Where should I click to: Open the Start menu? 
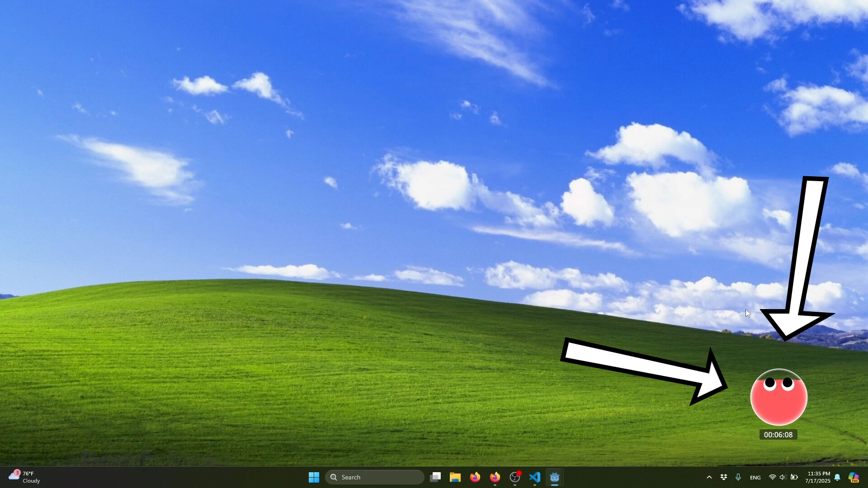(x=314, y=477)
